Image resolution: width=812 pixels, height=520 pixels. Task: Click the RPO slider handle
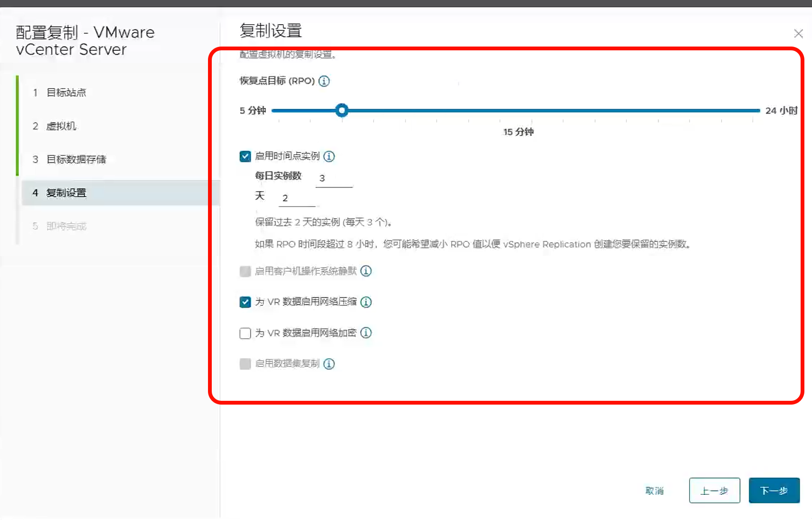click(341, 111)
